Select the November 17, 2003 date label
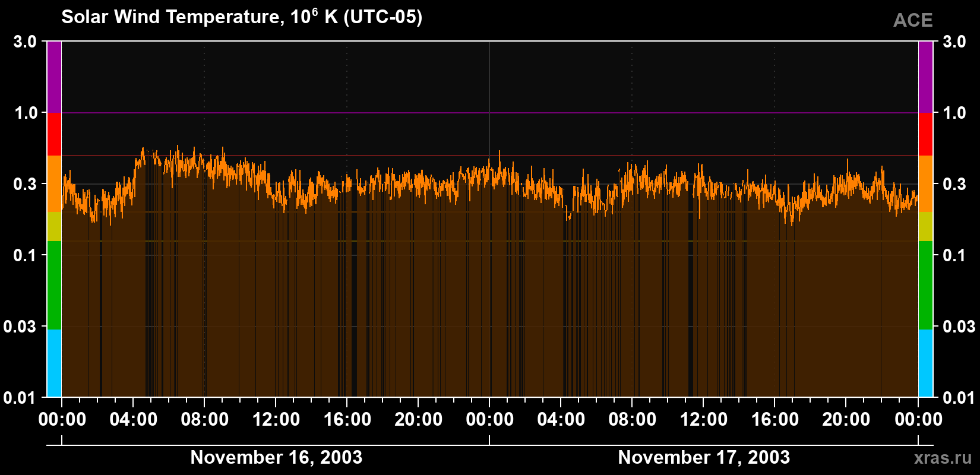980x475 pixels. click(704, 457)
